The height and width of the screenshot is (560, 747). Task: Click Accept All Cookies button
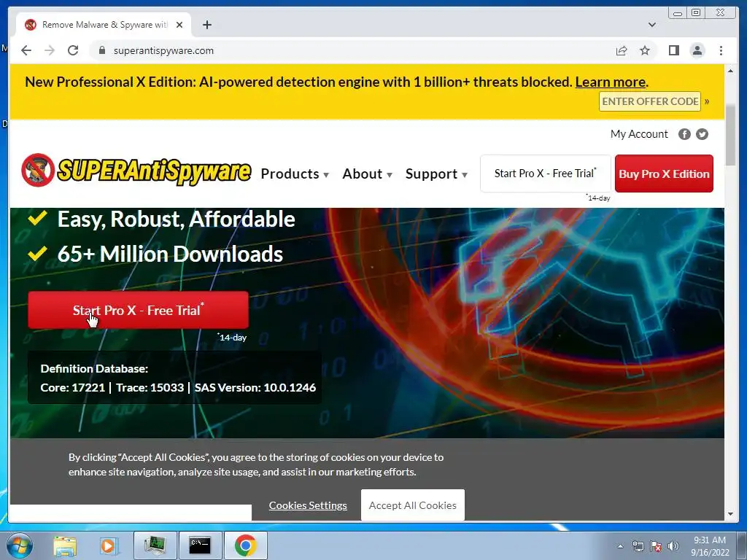413,505
